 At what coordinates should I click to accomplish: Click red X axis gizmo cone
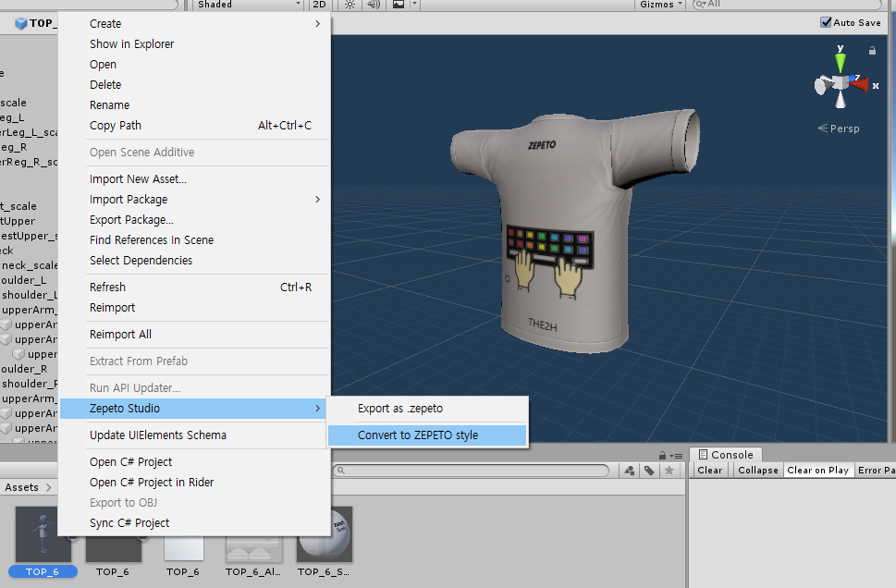pyautogui.click(x=859, y=84)
